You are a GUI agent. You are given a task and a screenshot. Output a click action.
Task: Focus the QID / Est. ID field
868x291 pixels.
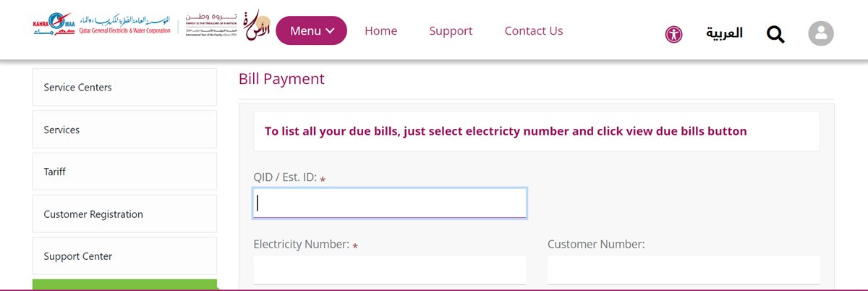pyautogui.click(x=390, y=203)
